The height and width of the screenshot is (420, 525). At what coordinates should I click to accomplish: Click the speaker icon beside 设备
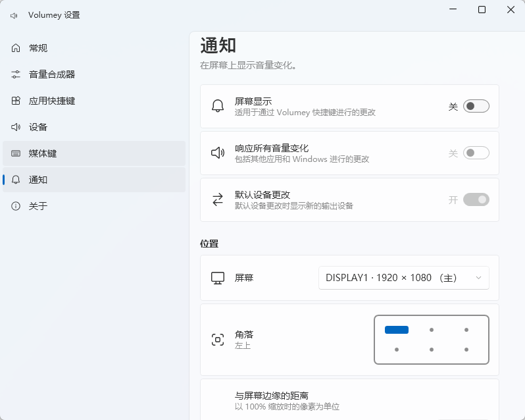point(16,127)
